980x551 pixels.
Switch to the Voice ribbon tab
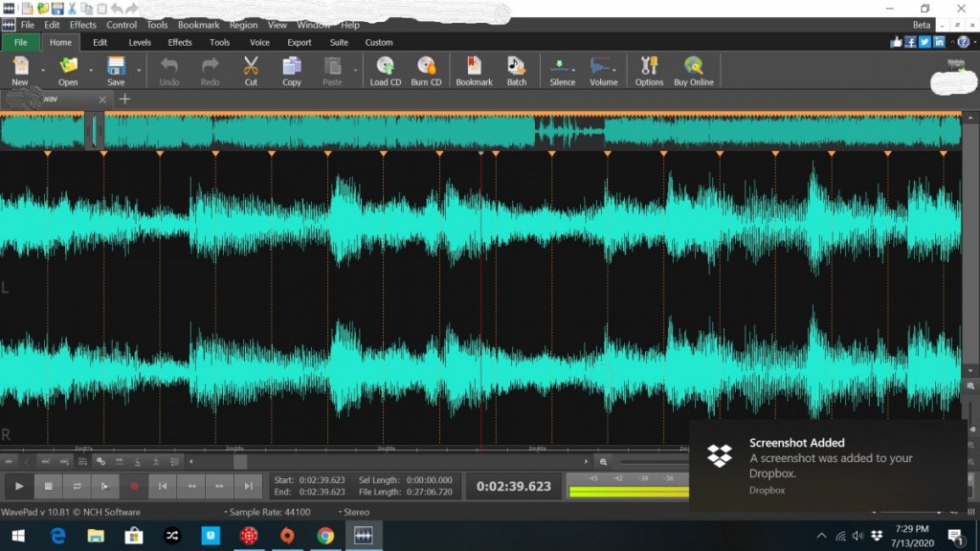(259, 42)
